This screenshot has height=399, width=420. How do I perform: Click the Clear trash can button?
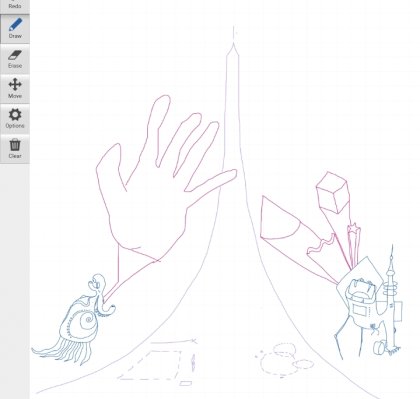(x=15, y=149)
